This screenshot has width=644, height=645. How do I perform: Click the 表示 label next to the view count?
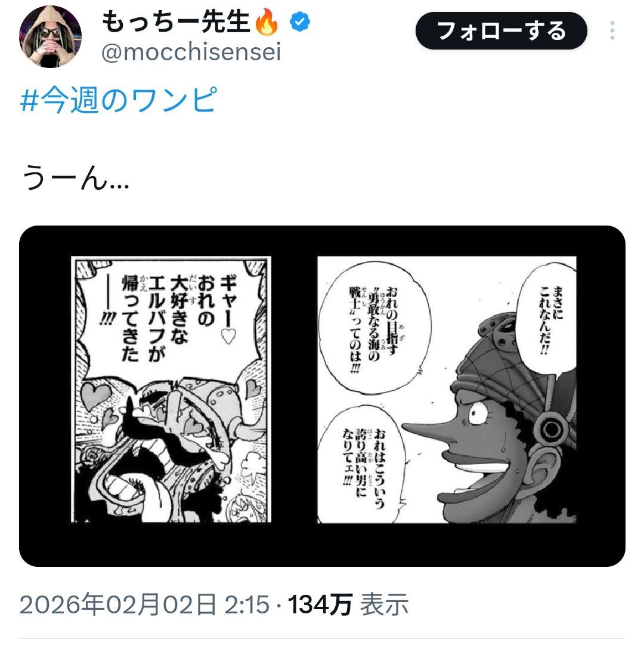pyautogui.click(x=384, y=604)
